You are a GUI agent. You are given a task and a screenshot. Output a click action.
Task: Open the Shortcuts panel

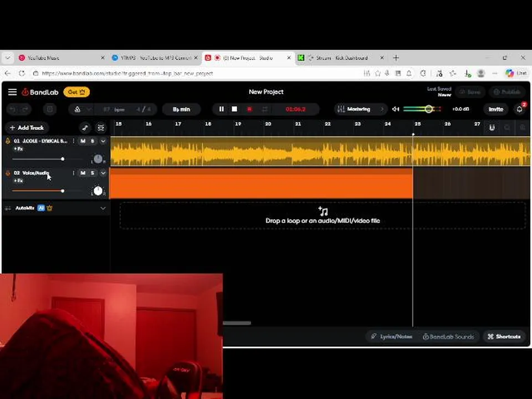coord(504,336)
